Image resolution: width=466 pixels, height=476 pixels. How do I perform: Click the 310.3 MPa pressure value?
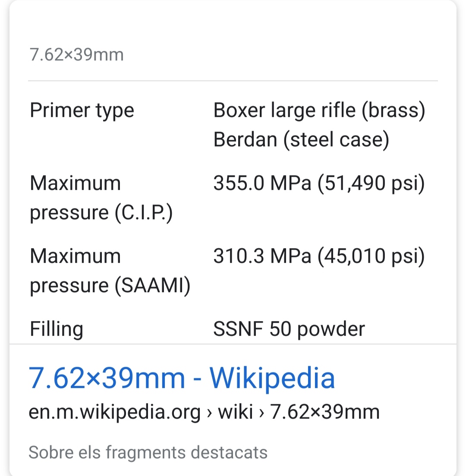pos(262,256)
